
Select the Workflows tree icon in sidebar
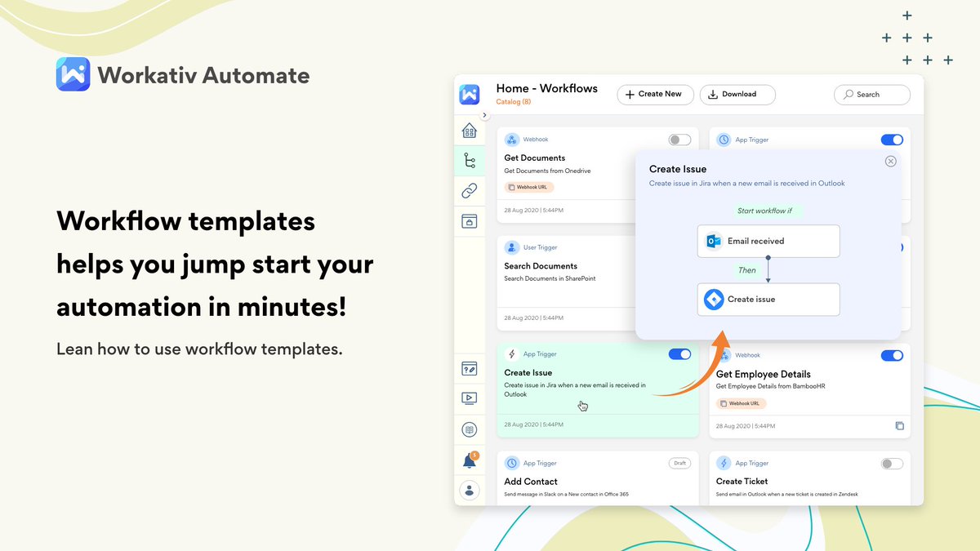[470, 160]
